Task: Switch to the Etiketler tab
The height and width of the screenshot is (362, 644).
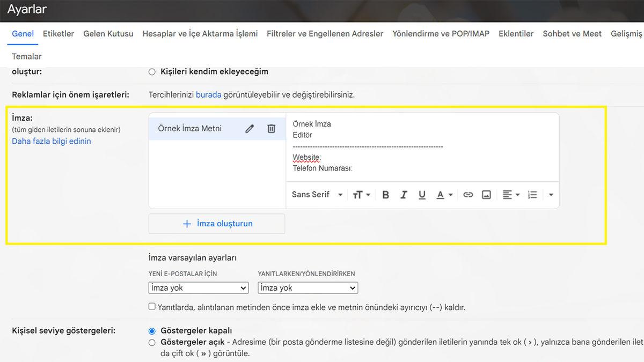Action: tap(58, 33)
